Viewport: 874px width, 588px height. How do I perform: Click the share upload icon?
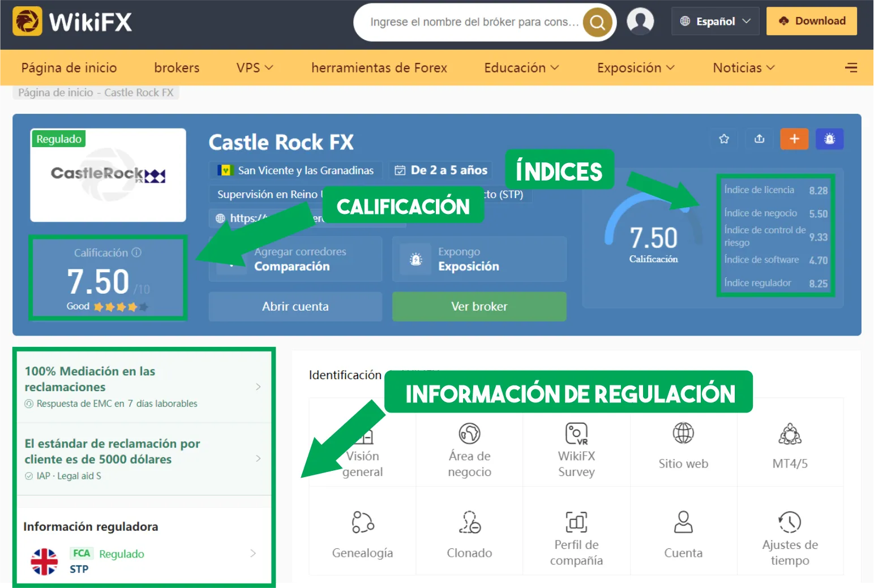click(760, 139)
